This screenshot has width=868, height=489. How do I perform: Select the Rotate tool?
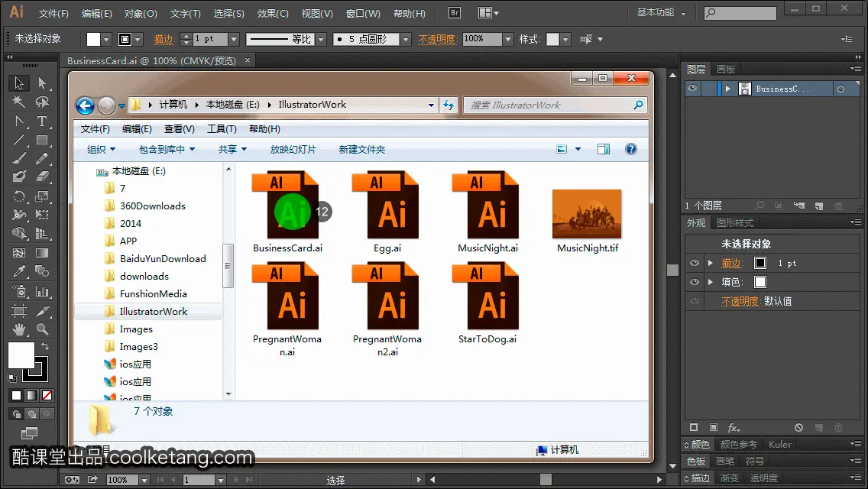[19, 196]
